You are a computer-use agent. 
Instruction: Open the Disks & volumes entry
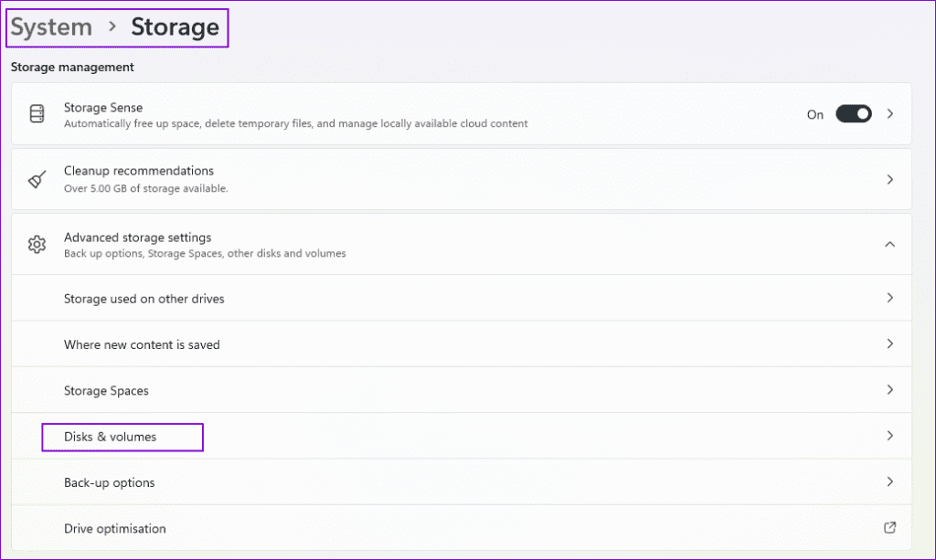[111, 437]
